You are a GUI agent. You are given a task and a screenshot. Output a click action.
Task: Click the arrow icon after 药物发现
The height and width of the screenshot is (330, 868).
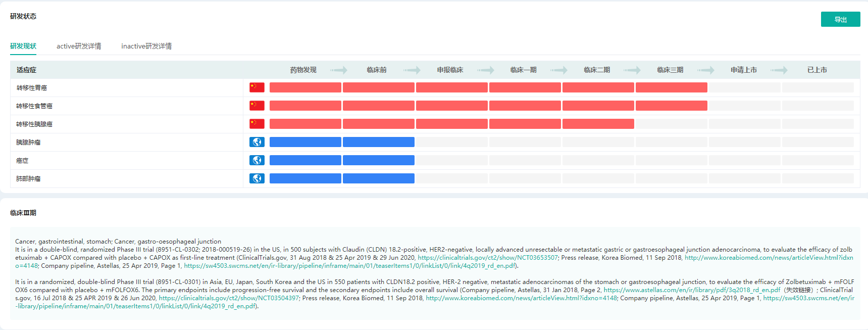pyautogui.click(x=339, y=70)
